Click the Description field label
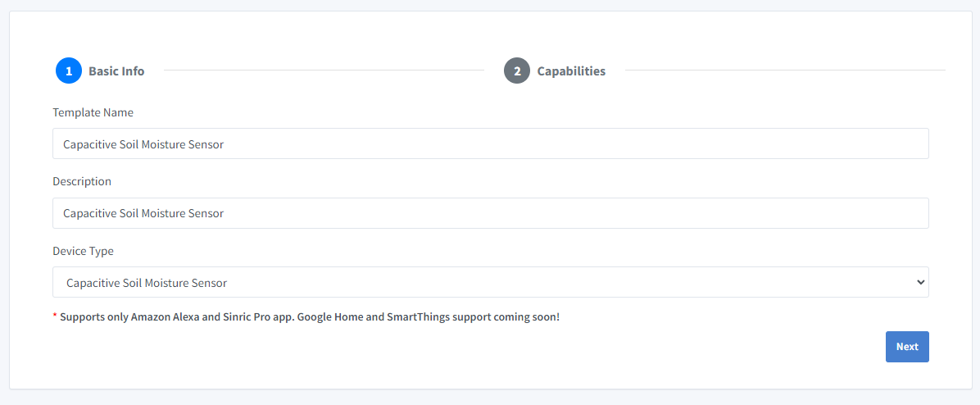 [82, 181]
